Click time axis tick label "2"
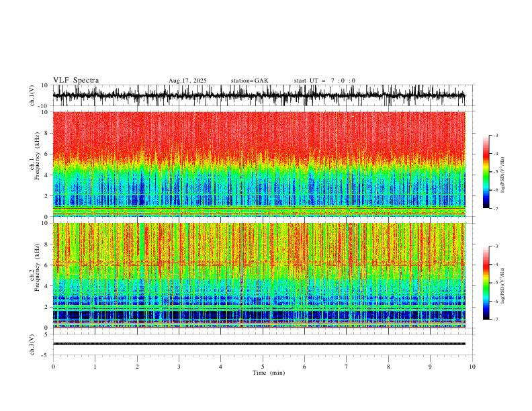This screenshot has height=411, width=532. pos(137,367)
